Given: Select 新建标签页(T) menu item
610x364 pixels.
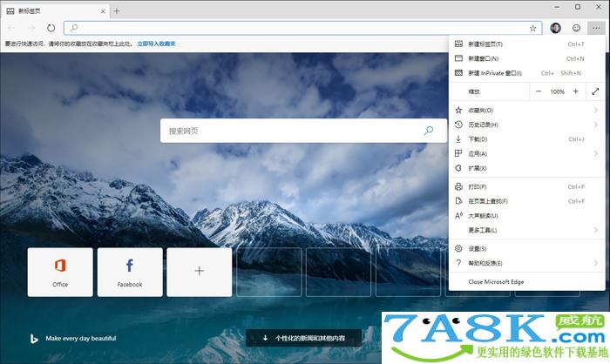Looking at the screenshot, I should tap(526, 44).
